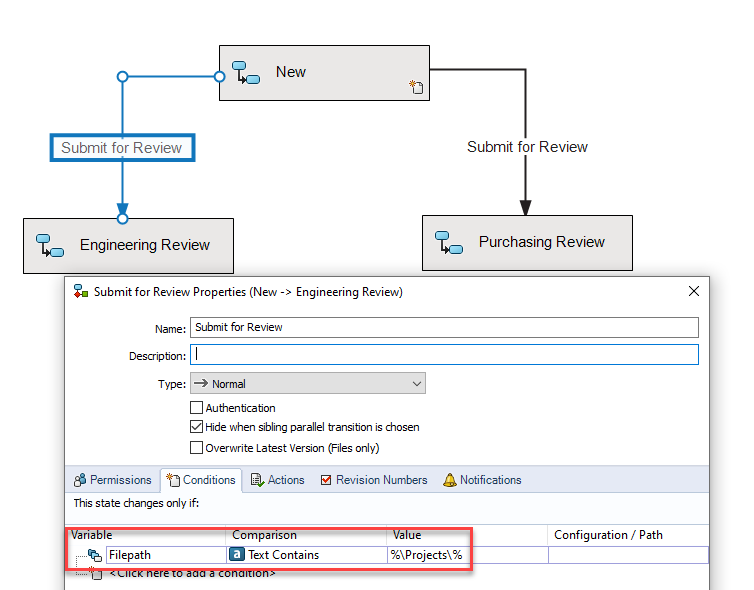Switch to the Notifications tab

482,480
